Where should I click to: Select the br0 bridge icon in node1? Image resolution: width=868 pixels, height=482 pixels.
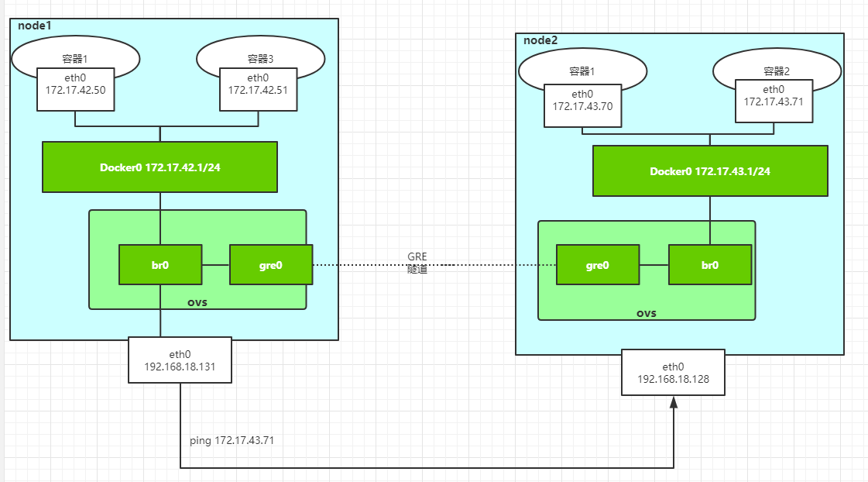[x=160, y=264]
